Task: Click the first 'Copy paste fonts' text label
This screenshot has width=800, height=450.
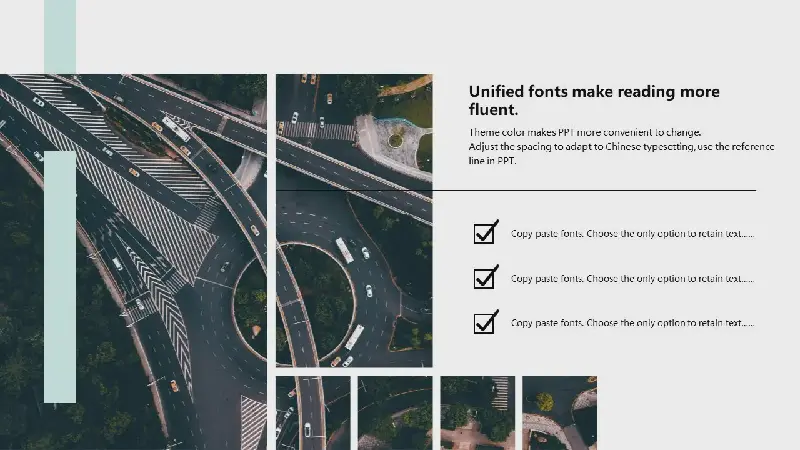Action: [x=632, y=234]
